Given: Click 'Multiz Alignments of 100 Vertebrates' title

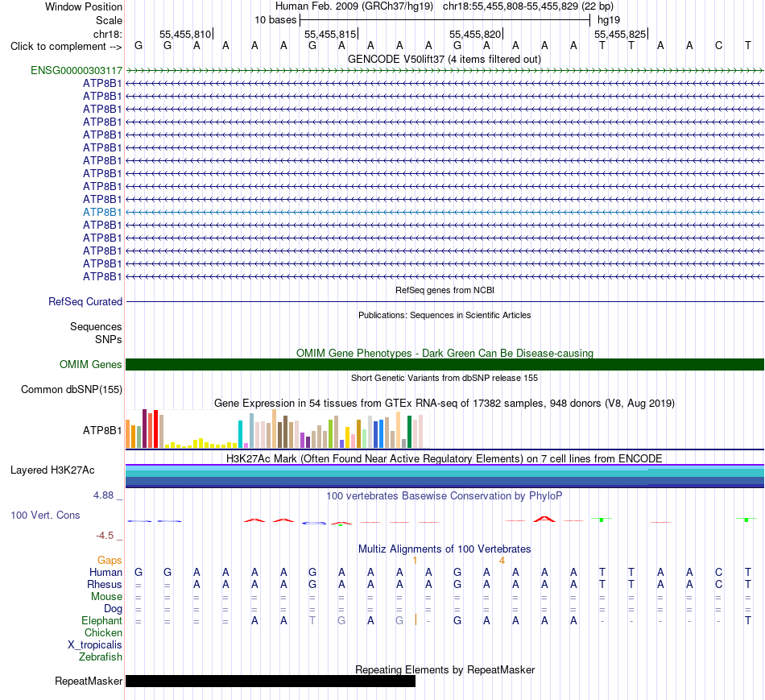Looking at the screenshot, I should pos(445,549).
